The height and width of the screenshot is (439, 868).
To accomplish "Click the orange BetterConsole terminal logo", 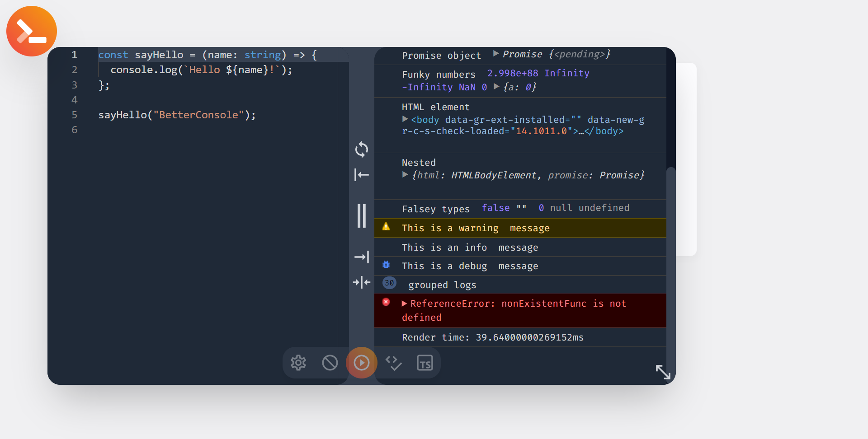I will point(32,31).
